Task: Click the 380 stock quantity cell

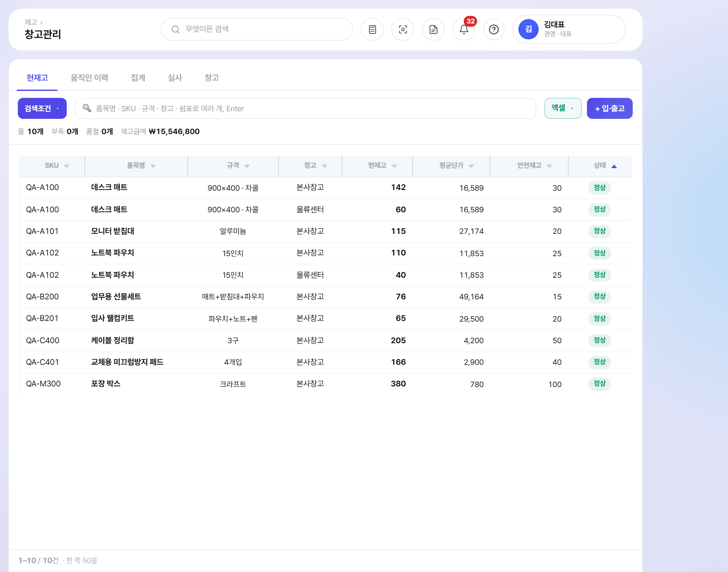Action: tap(398, 384)
